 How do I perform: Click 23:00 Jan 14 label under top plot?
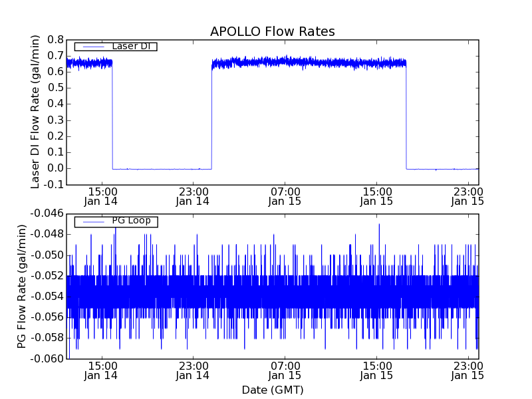(x=192, y=196)
